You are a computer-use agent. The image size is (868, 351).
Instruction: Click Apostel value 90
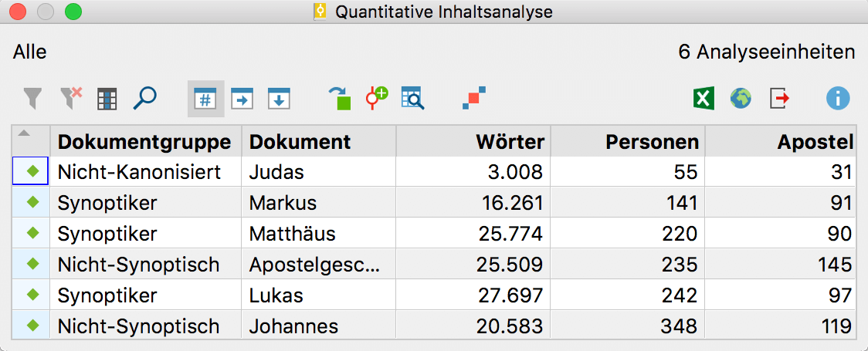coord(839,234)
